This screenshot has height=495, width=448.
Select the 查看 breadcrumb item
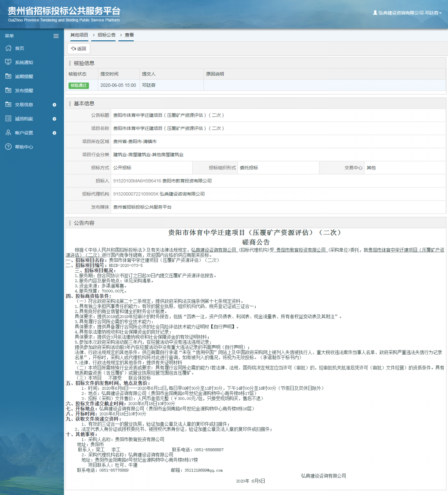129,35
